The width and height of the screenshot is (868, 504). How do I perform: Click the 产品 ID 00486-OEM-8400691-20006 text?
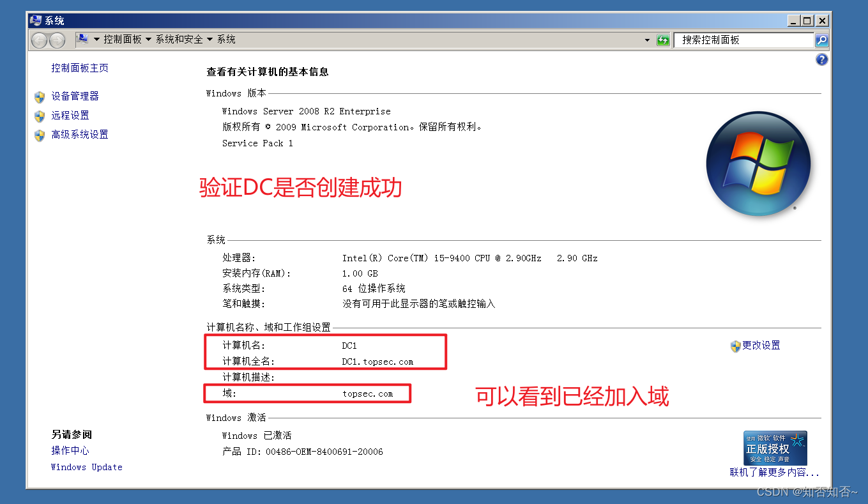303,452
